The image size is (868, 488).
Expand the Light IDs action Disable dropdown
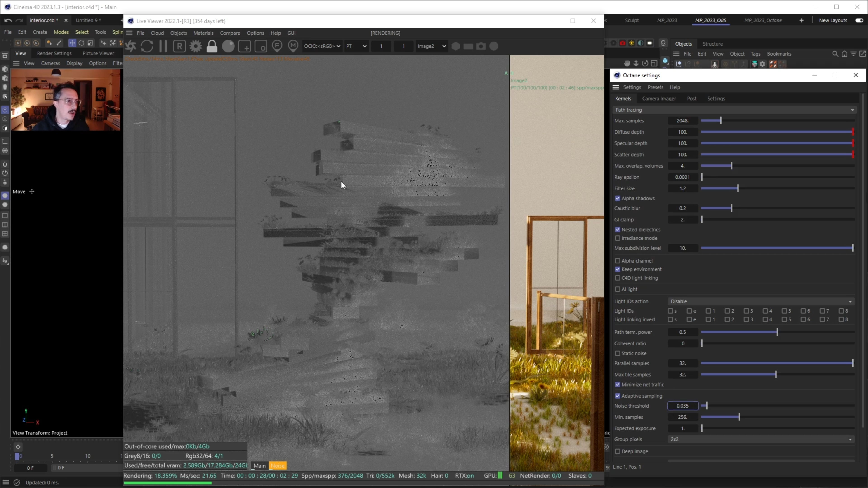pyautogui.click(x=761, y=301)
